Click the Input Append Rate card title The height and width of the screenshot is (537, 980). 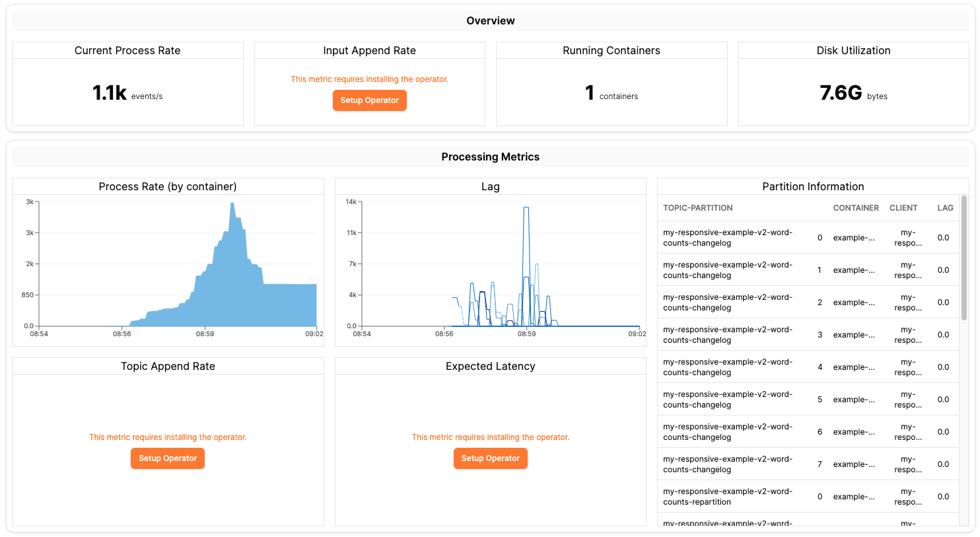click(x=369, y=50)
